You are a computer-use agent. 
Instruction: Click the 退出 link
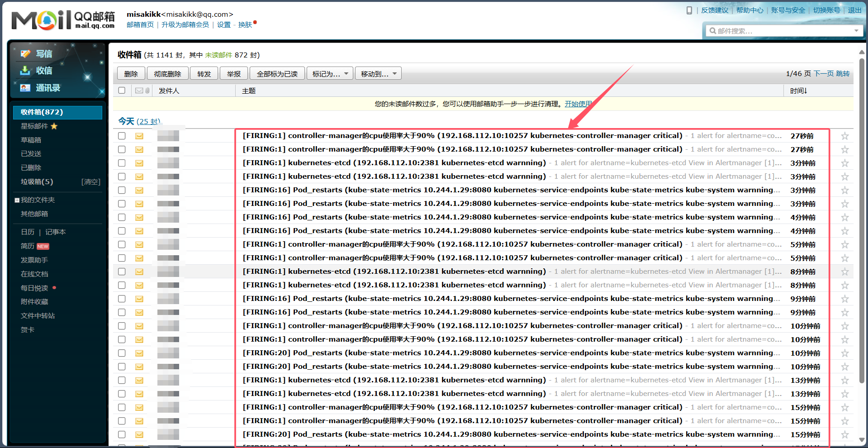coord(854,10)
